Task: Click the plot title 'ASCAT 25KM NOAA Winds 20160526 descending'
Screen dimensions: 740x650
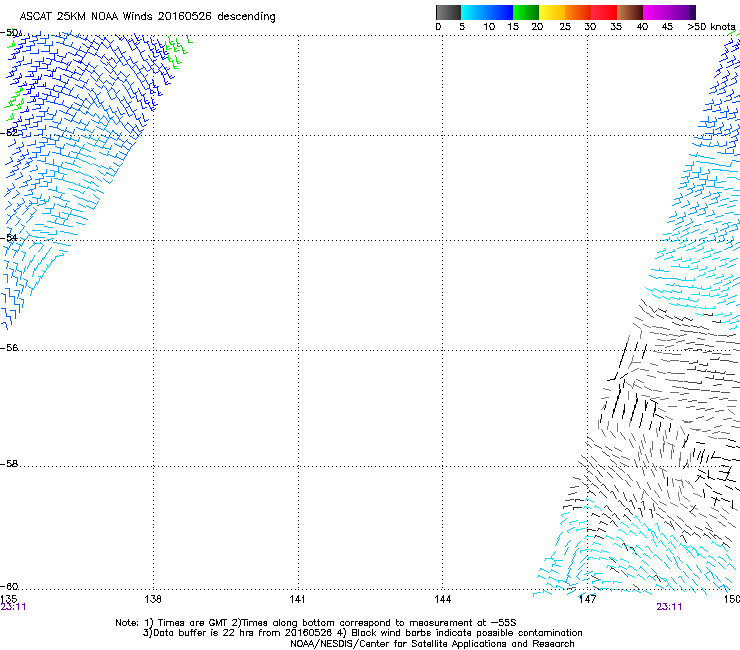Action: (147, 17)
